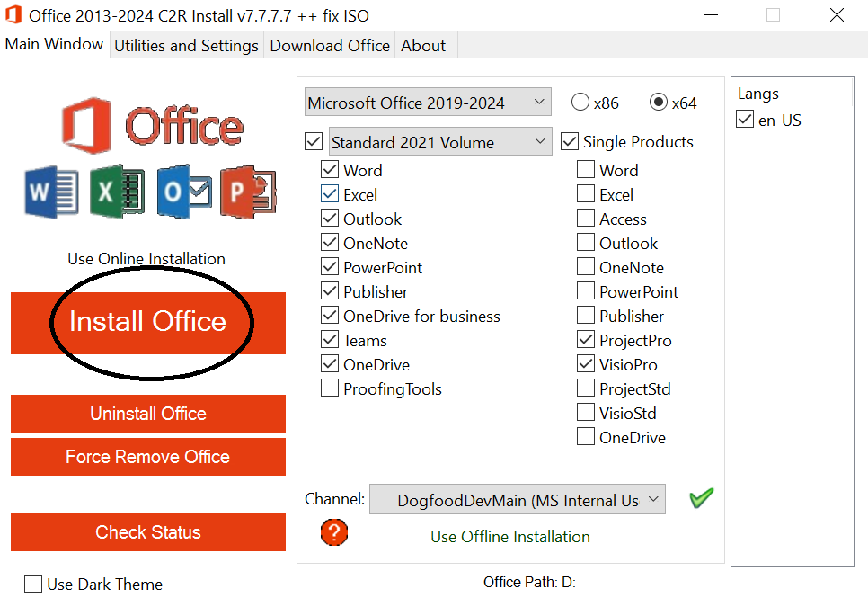Enable the ProofingTools checkbox
This screenshot has width=868, height=607.
[x=330, y=388]
